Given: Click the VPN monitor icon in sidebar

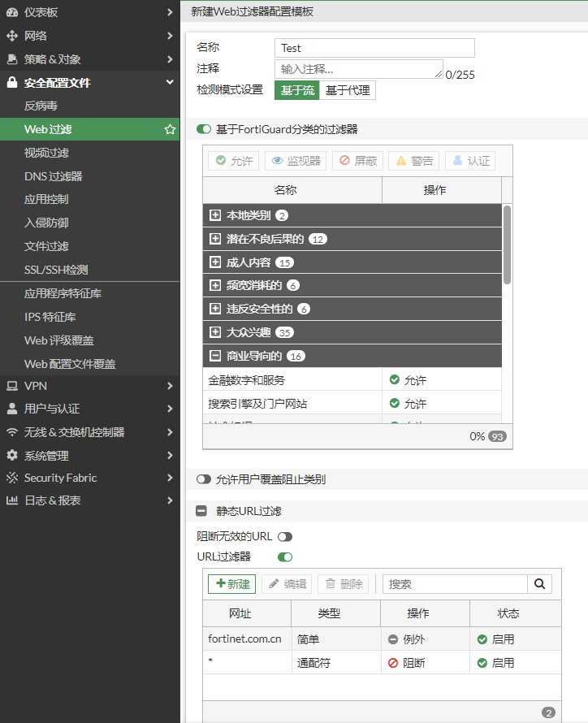Looking at the screenshot, I should tap(11, 385).
